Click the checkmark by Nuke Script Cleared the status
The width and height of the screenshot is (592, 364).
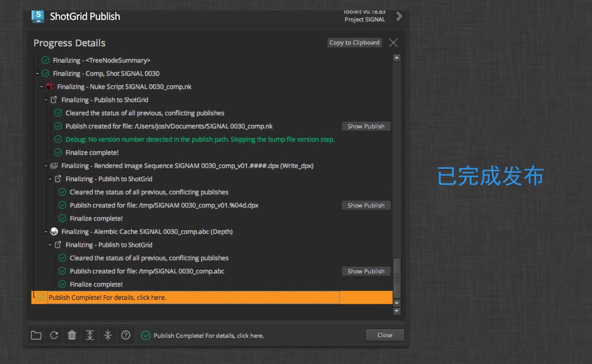coord(58,113)
